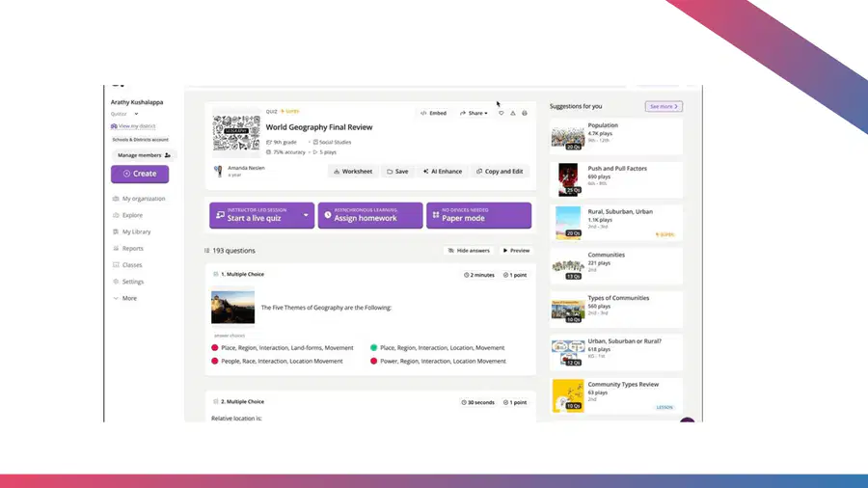
Task: Click the Explore sidebar icon
Action: pyautogui.click(x=116, y=215)
